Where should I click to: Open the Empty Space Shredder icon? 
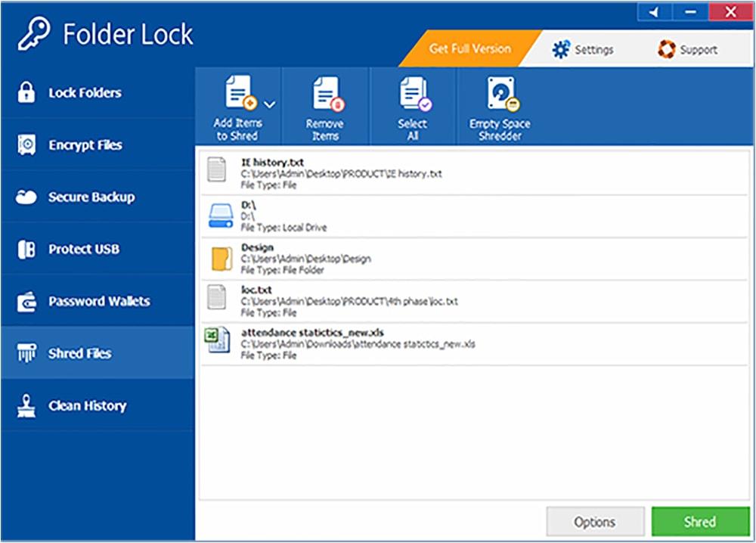click(503, 94)
